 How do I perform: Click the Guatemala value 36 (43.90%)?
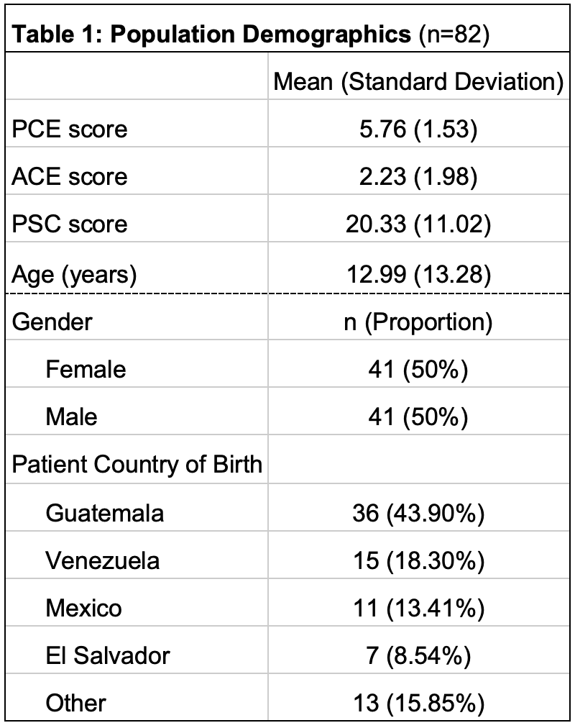point(418,514)
